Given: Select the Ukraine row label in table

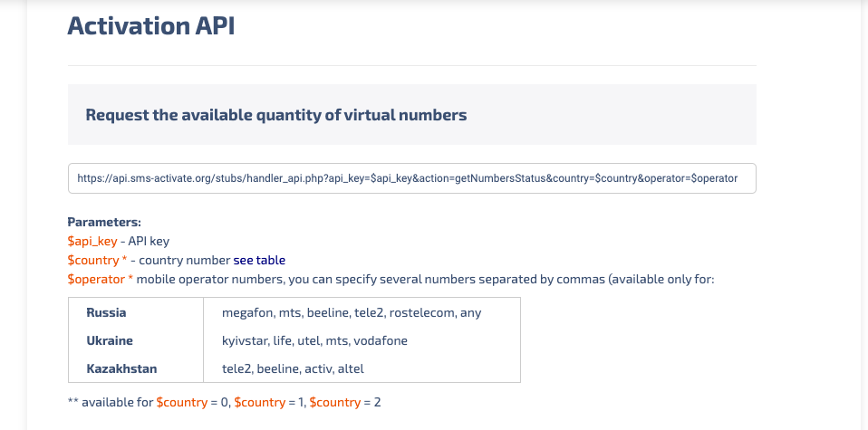Looking at the screenshot, I should point(110,340).
